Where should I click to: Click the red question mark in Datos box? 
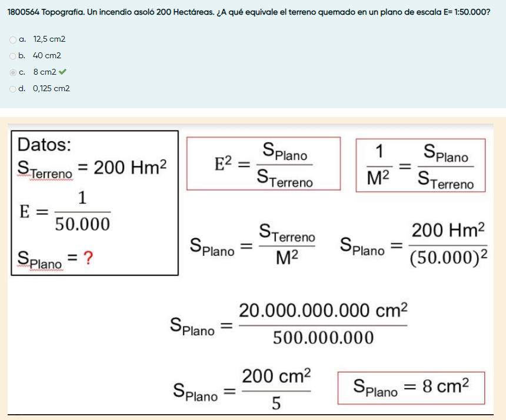pos(88,258)
